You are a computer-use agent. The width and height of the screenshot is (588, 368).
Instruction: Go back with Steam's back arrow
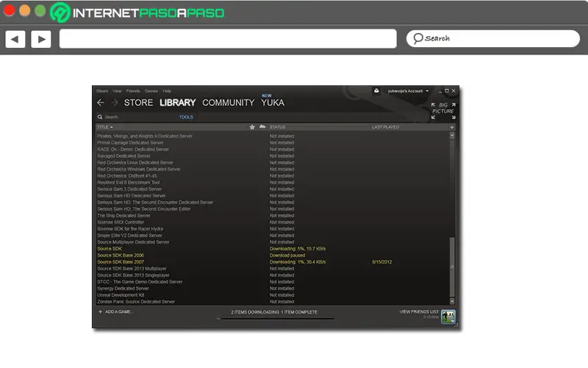click(101, 102)
